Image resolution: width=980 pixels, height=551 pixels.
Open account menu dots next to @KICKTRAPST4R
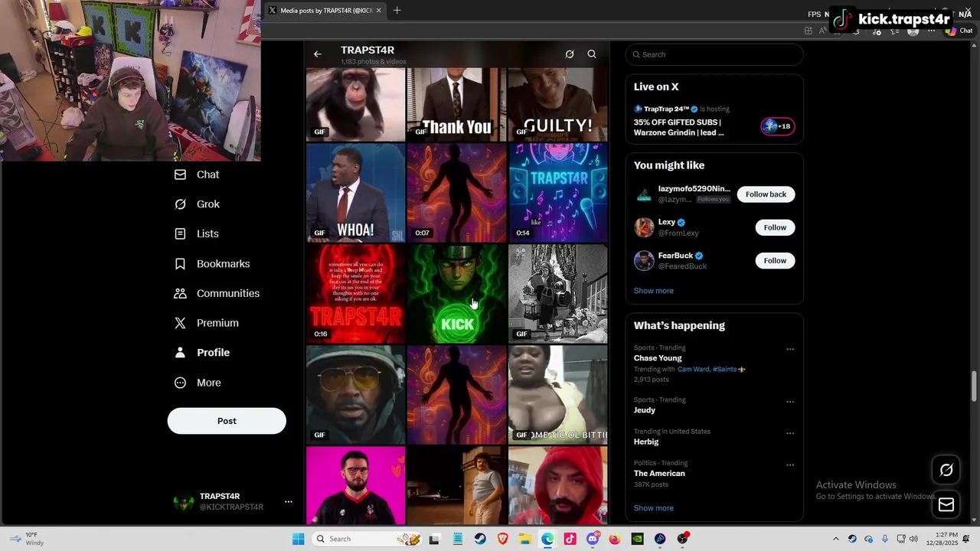[x=289, y=502]
